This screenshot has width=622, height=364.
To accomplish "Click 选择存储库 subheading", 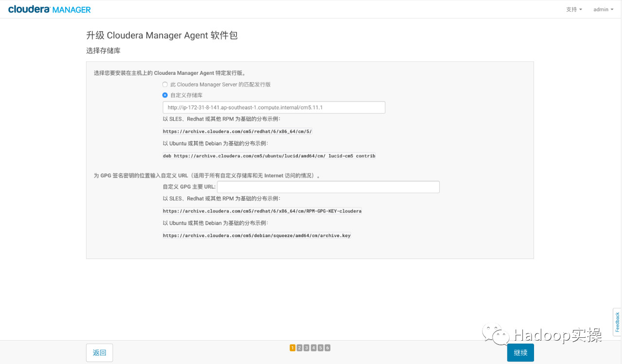I will 103,51.
